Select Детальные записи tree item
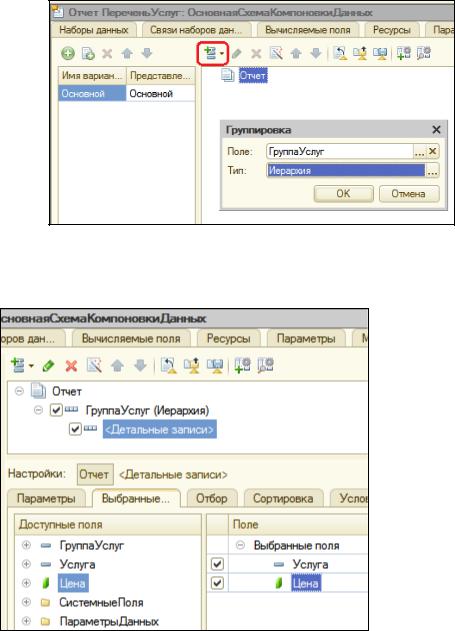This screenshot has height=631, width=455. 160,429
